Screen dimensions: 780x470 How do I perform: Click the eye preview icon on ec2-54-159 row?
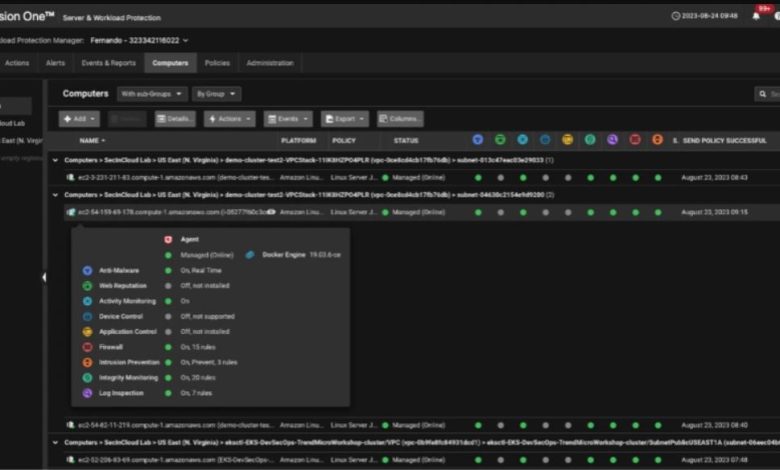271,212
